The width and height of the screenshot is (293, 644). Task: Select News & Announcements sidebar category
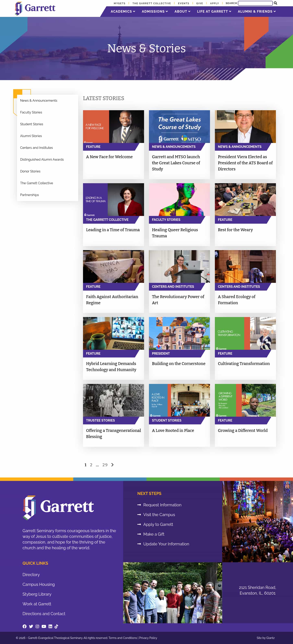(38, 100)
